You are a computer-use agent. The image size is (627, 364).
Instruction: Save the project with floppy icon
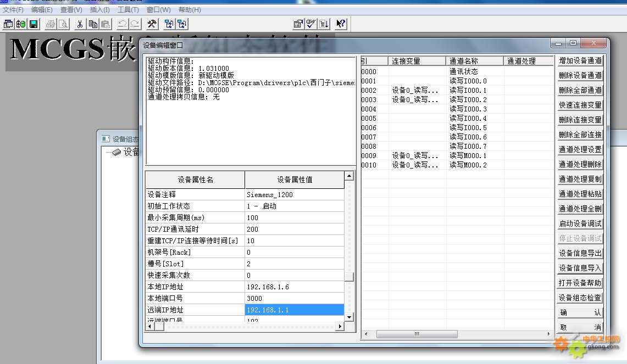(34, 24)
